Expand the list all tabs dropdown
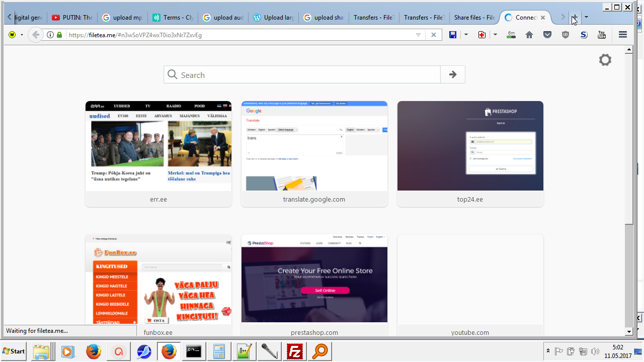The image size is (644, 362). pos(587,18)
